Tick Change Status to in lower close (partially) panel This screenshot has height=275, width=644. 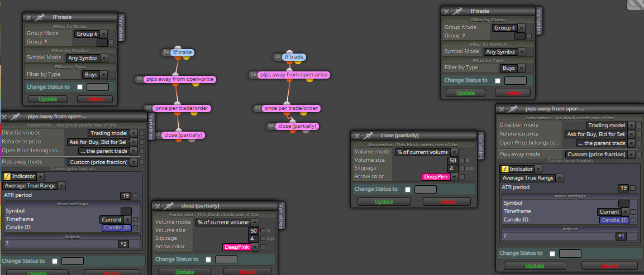click(x=208, y=259)
